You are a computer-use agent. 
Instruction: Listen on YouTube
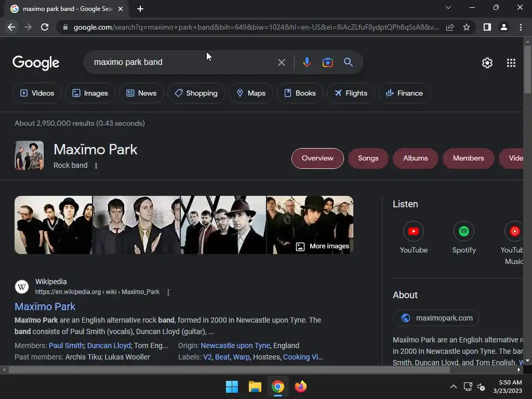coord(413,237)
